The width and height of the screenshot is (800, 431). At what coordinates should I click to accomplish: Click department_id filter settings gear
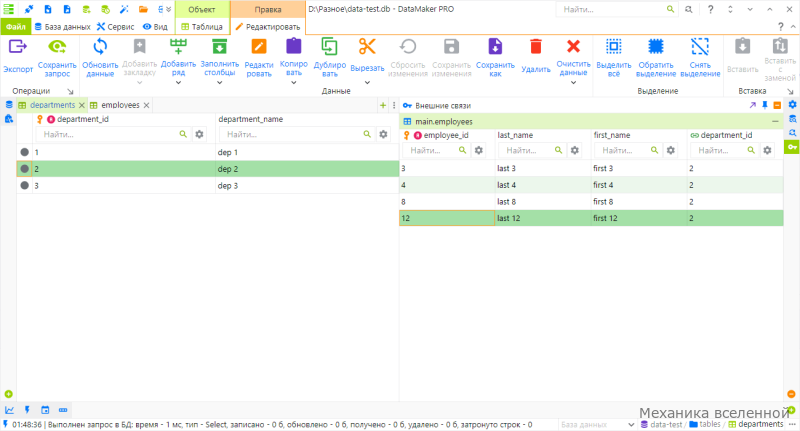pos(199,134)
